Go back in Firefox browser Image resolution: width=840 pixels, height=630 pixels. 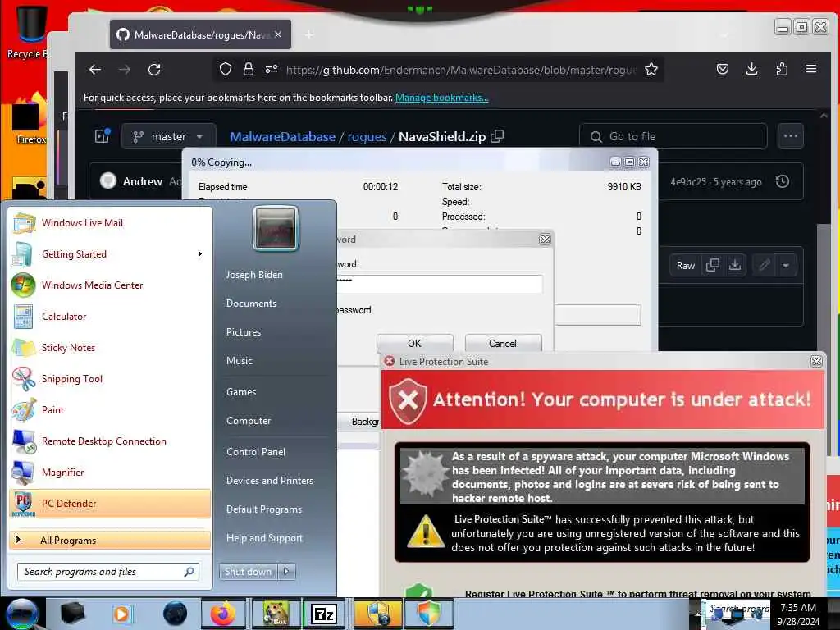pyautogui.click(x=95, y=69)
